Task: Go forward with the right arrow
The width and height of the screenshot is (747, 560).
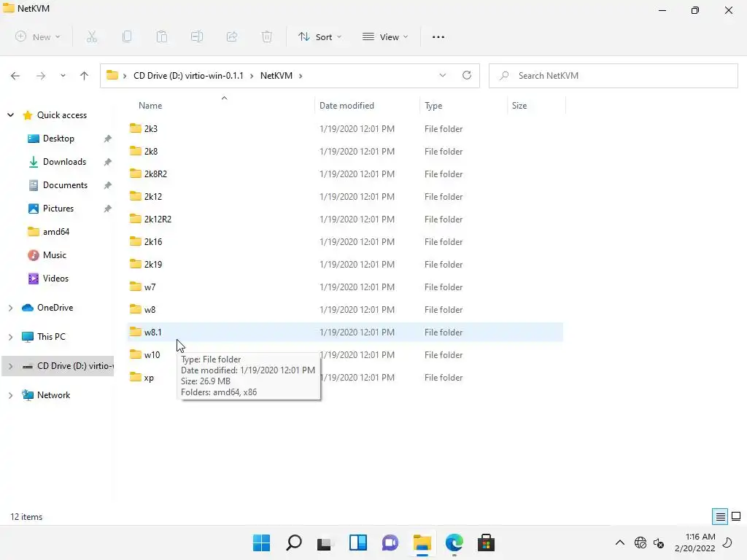Action: tap(41, 76)
